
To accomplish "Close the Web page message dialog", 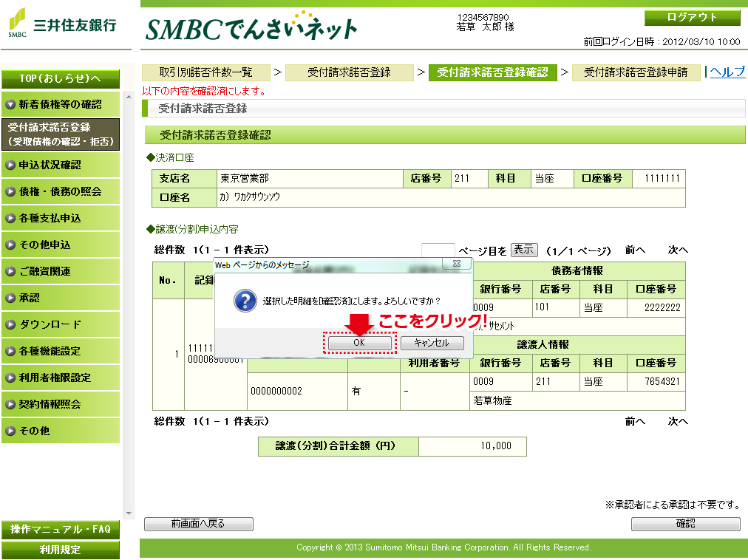I will [457, 263].
